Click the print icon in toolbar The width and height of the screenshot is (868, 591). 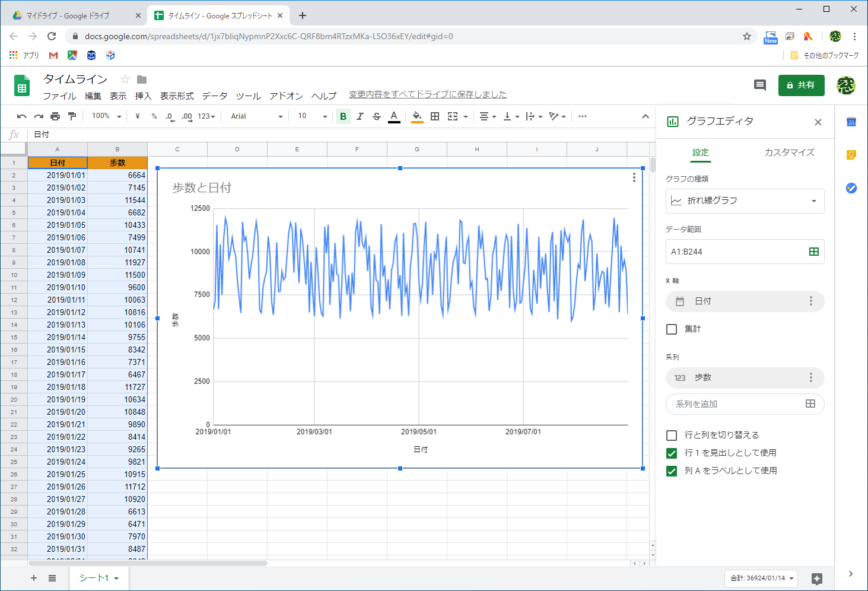tap(55, 116)
